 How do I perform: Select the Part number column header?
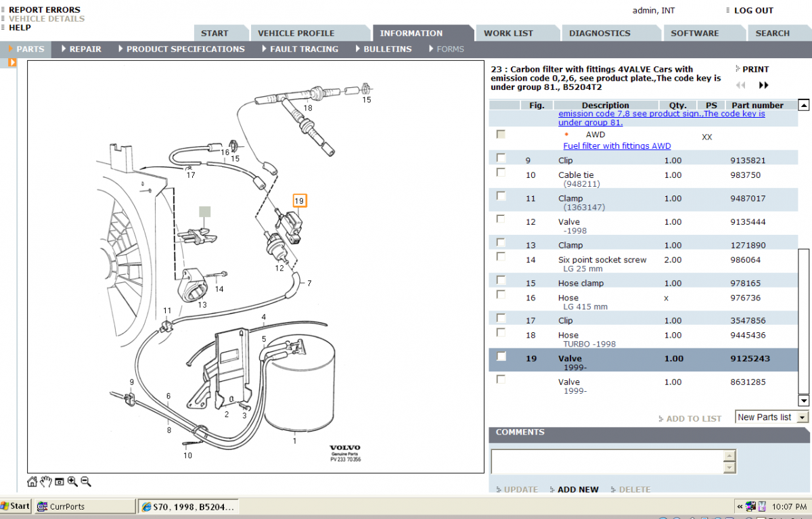click(757, 105)
